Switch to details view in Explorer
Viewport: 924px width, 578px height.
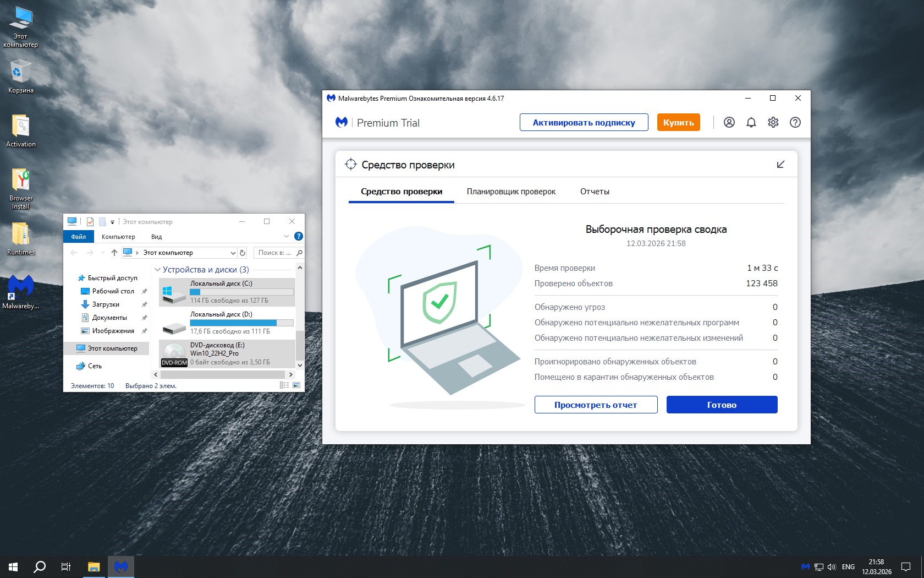pos(284,385)
